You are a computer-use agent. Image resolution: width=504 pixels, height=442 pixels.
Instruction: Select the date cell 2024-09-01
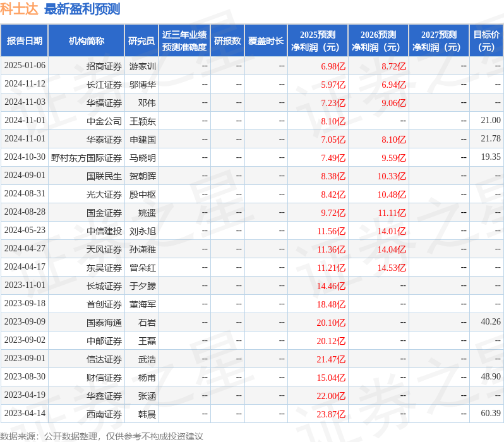coord(25,176)
